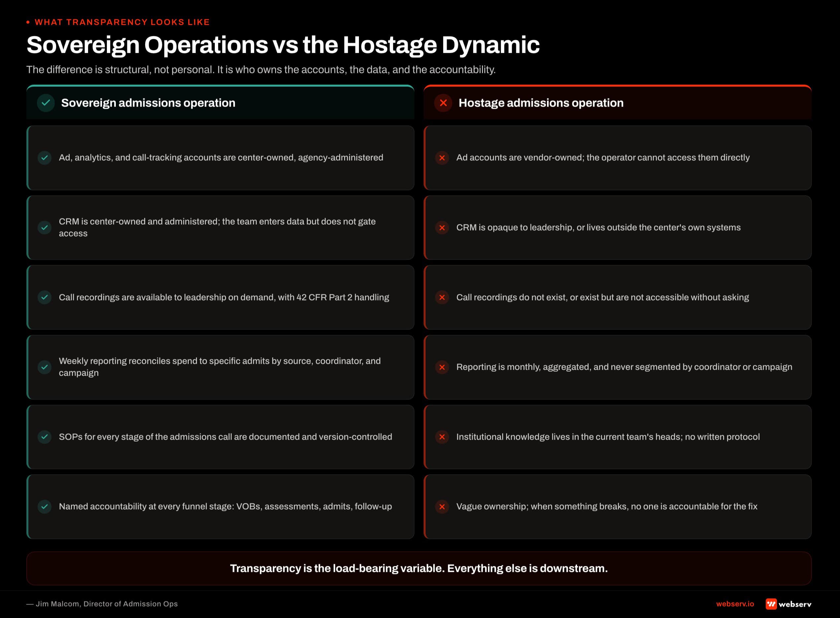
Task: Click text 'CRM is center-owned and administered'
Action: click(x=217, y=228)
